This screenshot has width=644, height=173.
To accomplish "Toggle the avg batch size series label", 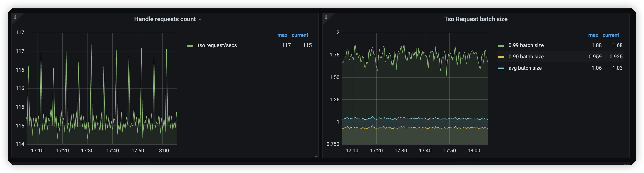I will (x=525, y=68).
